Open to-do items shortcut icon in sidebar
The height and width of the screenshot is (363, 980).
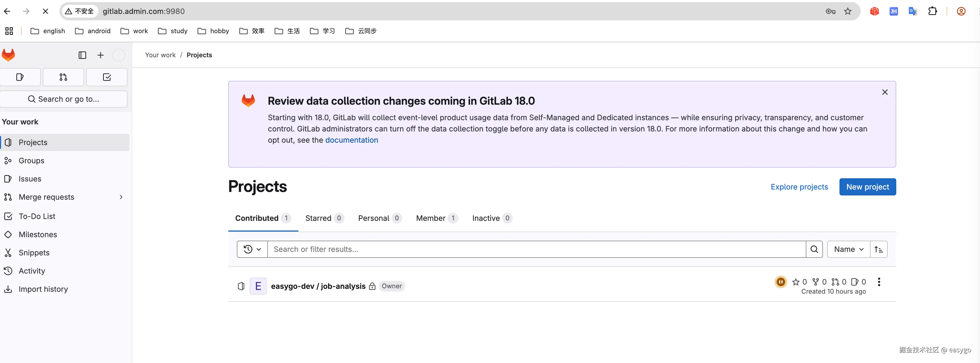pyautogui.click(x=107, y=77)
